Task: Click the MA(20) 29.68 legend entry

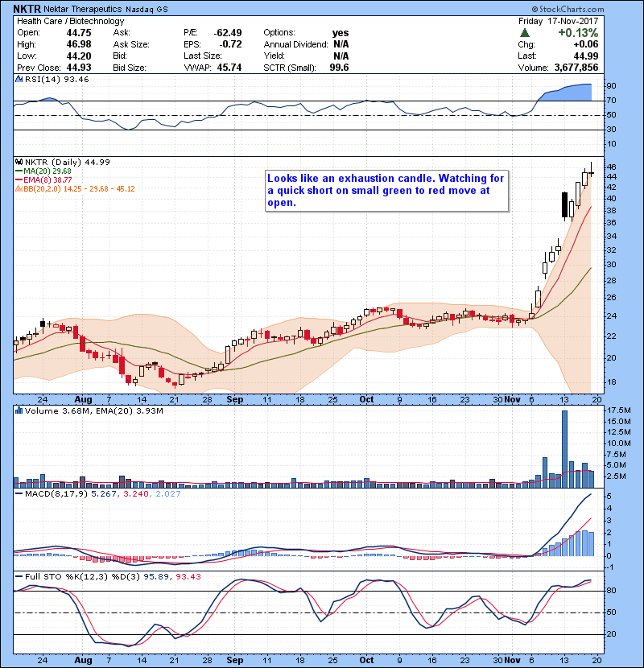Action: 47,171
